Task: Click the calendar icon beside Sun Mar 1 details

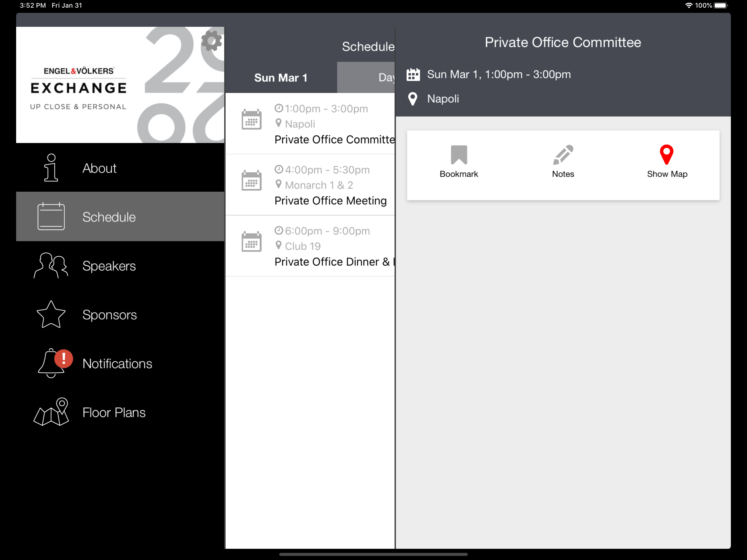Action: coord(413,74)
